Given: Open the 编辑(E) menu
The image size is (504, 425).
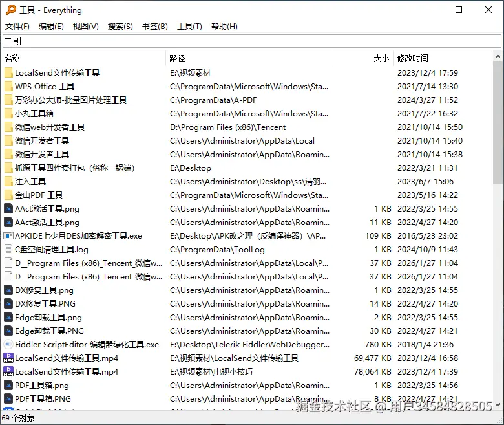Looking at the screenshot, I should pos(51,27).
